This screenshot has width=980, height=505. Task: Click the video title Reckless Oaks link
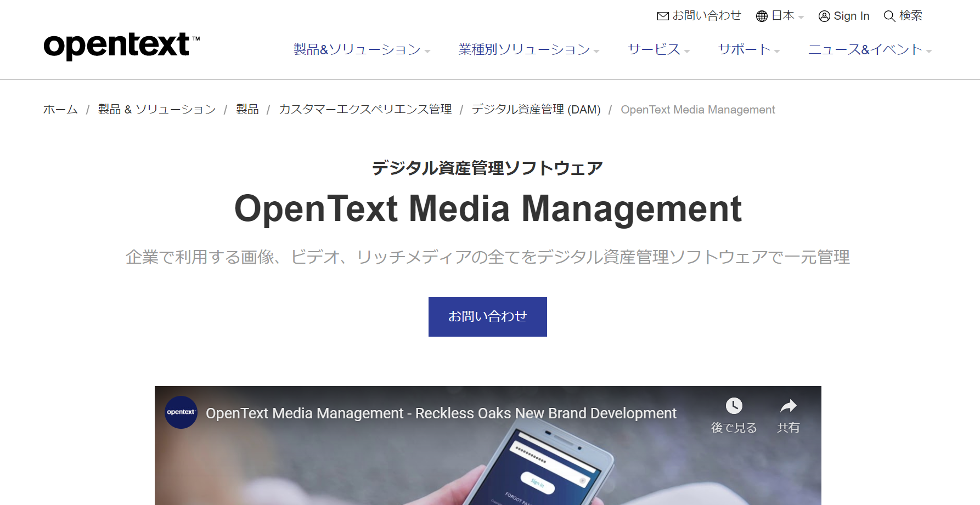point(441,413)
